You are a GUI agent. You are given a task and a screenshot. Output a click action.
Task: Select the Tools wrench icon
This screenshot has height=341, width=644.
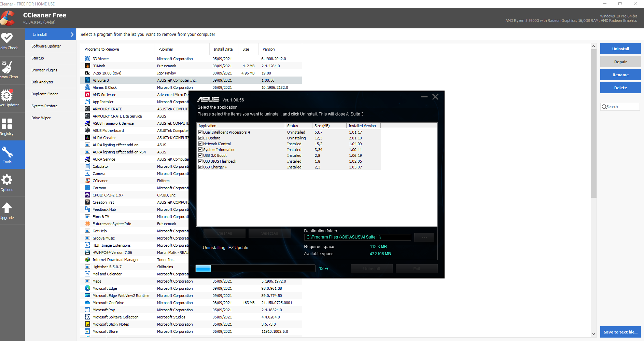pos(7,152)
